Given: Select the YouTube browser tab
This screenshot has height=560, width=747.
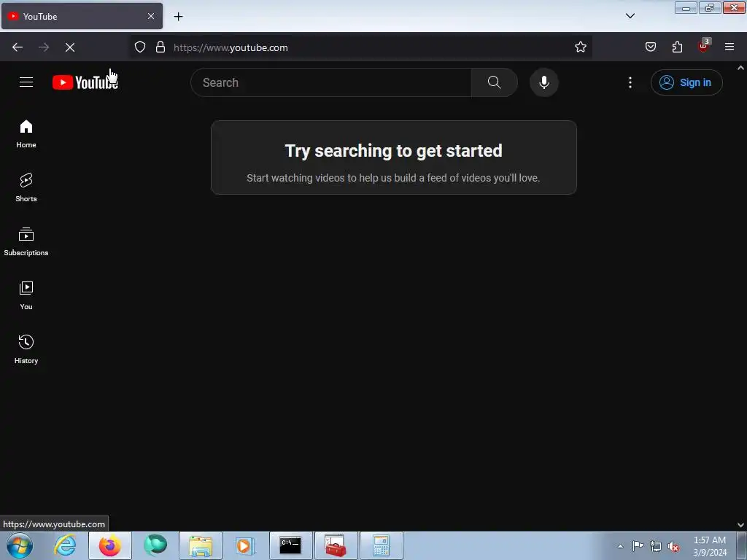Looking at the screenshot, I should click(82, 16).
